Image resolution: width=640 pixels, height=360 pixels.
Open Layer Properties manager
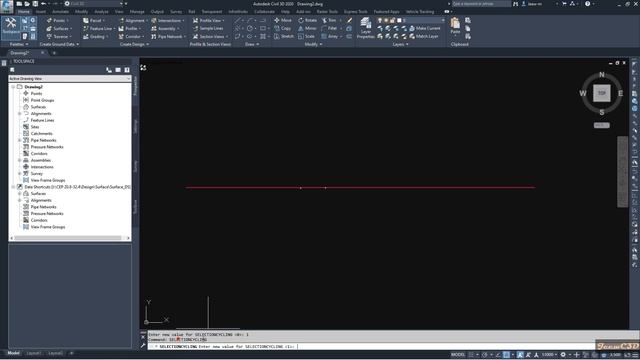click(x=365, y=28)
